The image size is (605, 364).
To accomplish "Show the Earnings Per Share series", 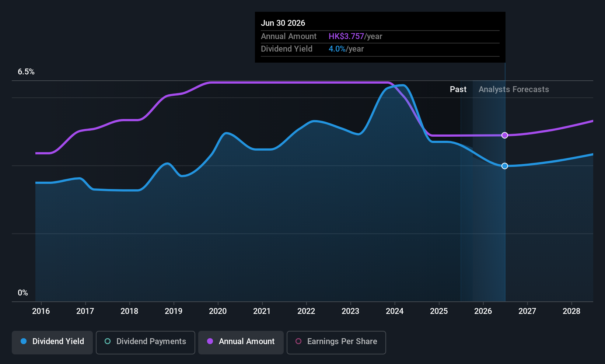I will [336, 342].
